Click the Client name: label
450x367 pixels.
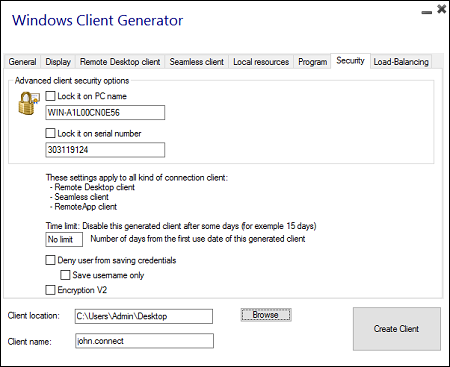(29, 342)
